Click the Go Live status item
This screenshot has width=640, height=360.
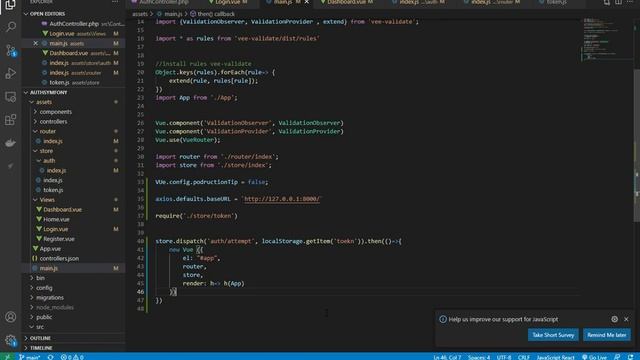(594, 357)
